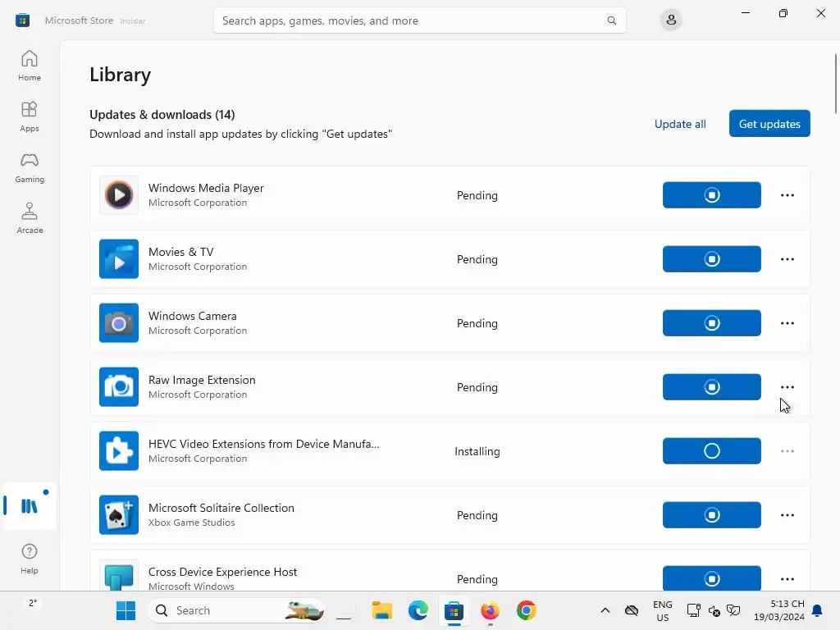Click the search magnifier icon
The image size is (840, 630).
pos(611,21)
